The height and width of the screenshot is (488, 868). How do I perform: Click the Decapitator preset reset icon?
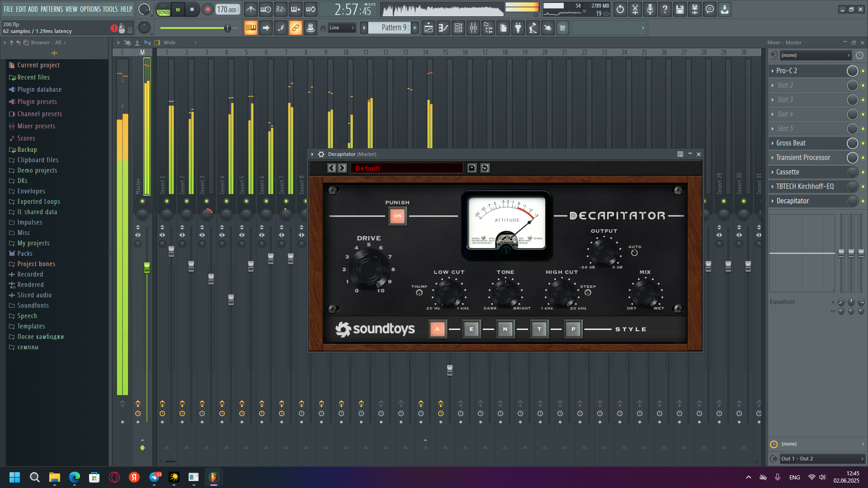pyautogui.click(x=485, y=168)
